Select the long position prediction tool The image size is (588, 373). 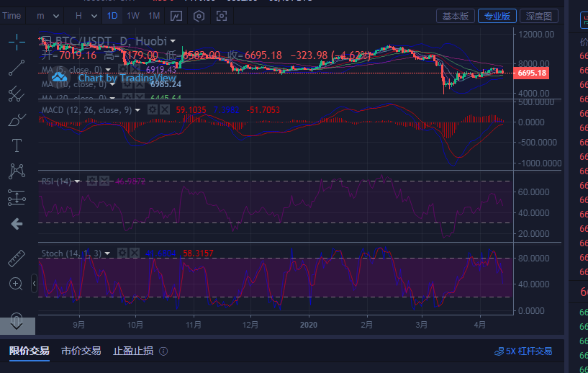[x=17, y=197]
